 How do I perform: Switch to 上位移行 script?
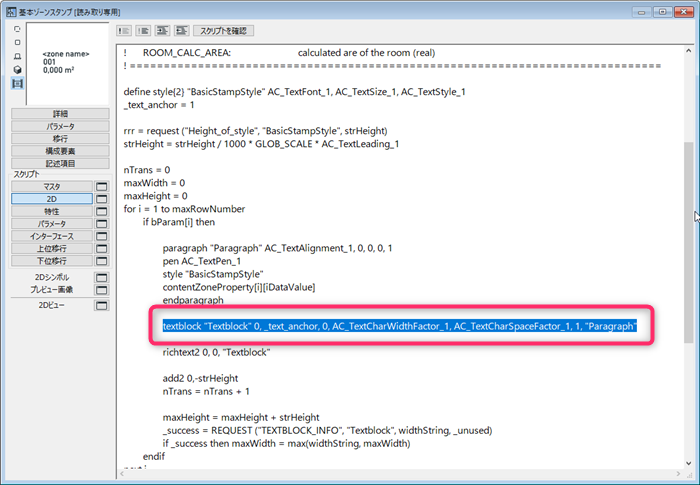[x=52, y=248]
